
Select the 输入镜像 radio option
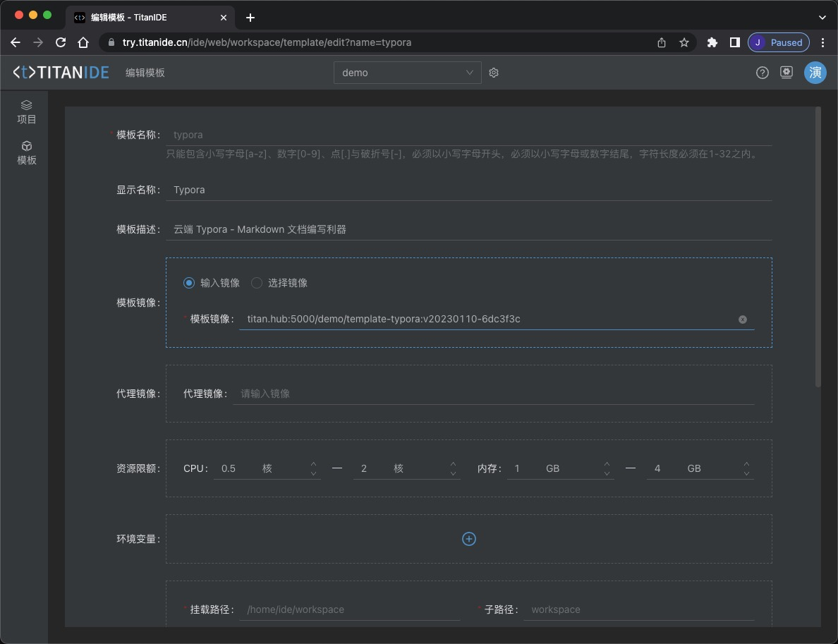pos(189,283)
